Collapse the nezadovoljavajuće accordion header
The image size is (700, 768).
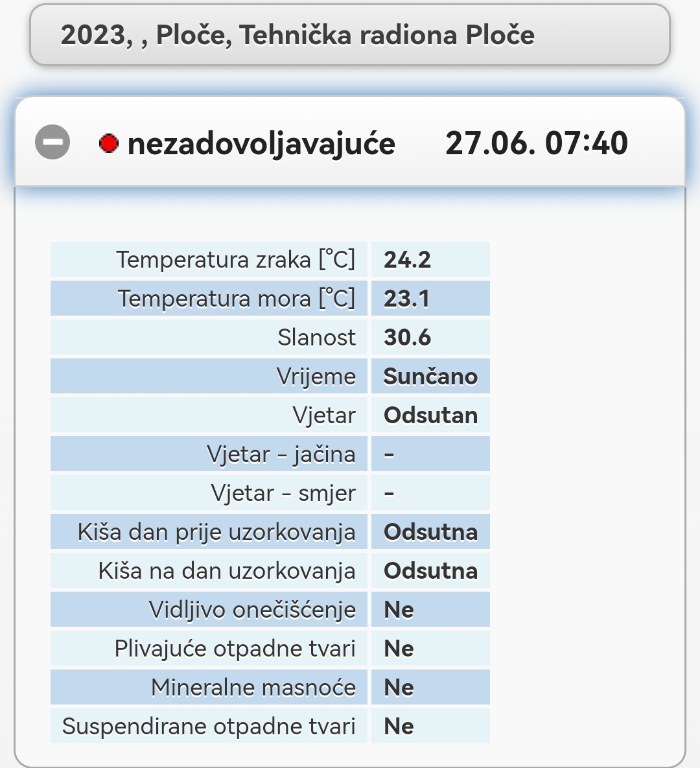pos(350,142)
